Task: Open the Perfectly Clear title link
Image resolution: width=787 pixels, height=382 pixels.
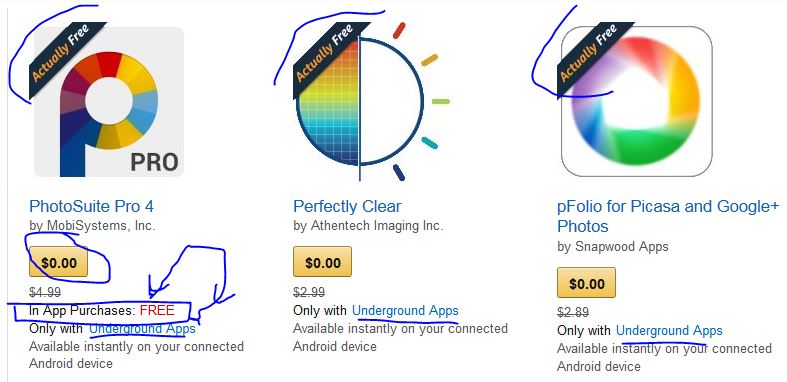Action: [347, 206]
